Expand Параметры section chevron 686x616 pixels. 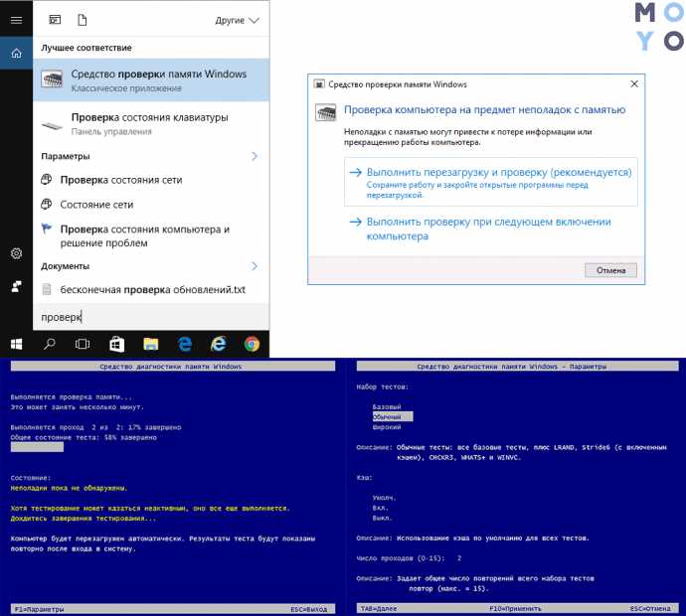coord(255,156)
